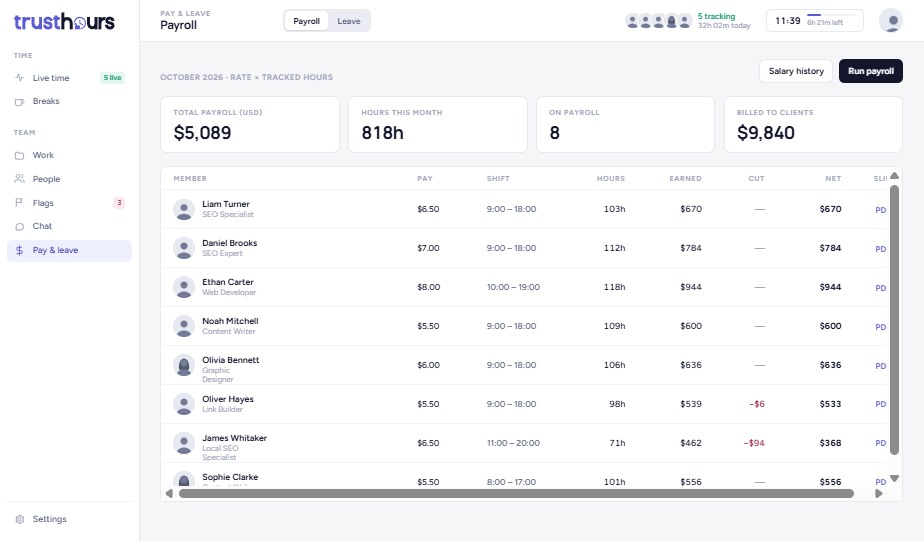Click Oliver Hayes' cut value -$6
The width and height of the screenshot is (924, 541).
coord(757,404)
